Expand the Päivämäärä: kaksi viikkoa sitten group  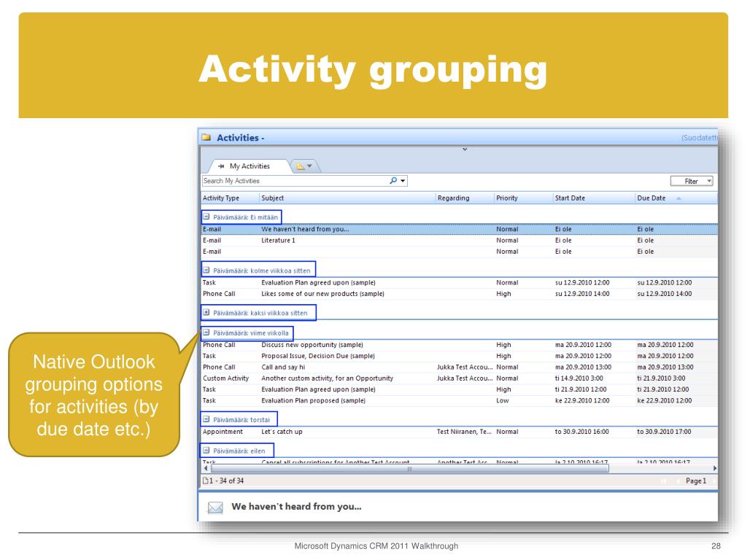pos(206,312)
